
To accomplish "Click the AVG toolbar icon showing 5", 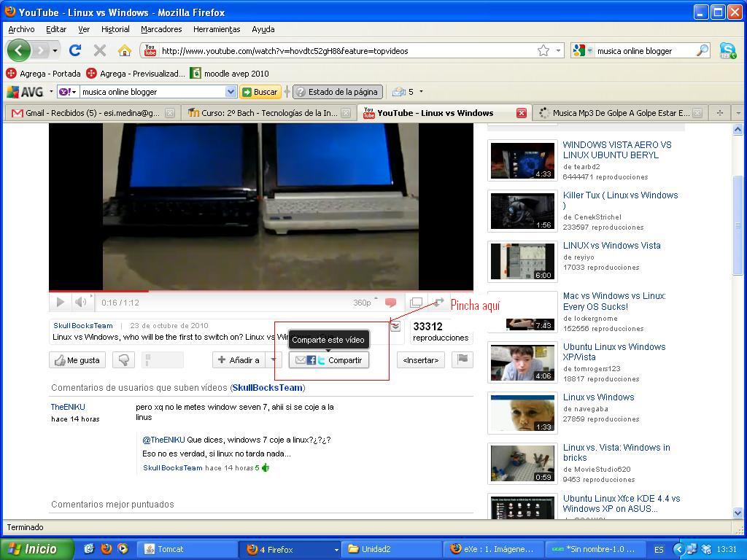I will click(403, 91).
